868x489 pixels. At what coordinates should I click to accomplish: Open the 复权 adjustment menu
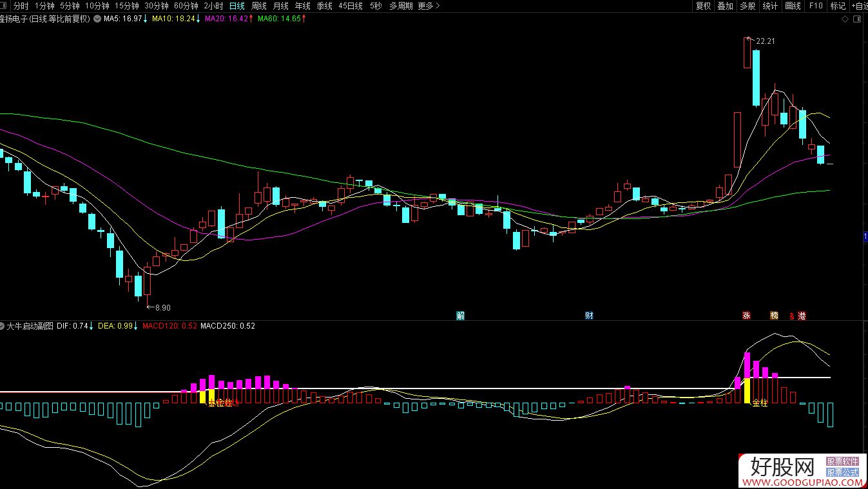pyautogui.click(x=703, y=6)
